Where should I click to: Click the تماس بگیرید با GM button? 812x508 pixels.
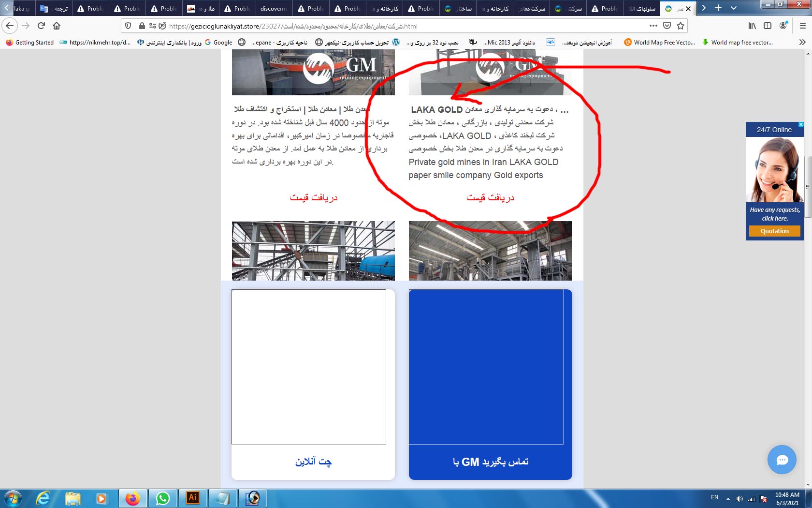tap(490, 385)
